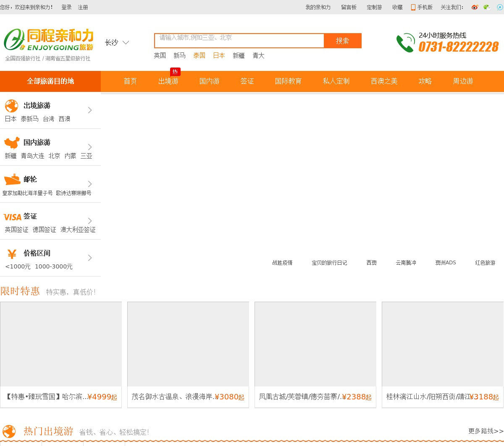
Task: Click the China map icon beside 国内旅游
Action: click(12, 143)
